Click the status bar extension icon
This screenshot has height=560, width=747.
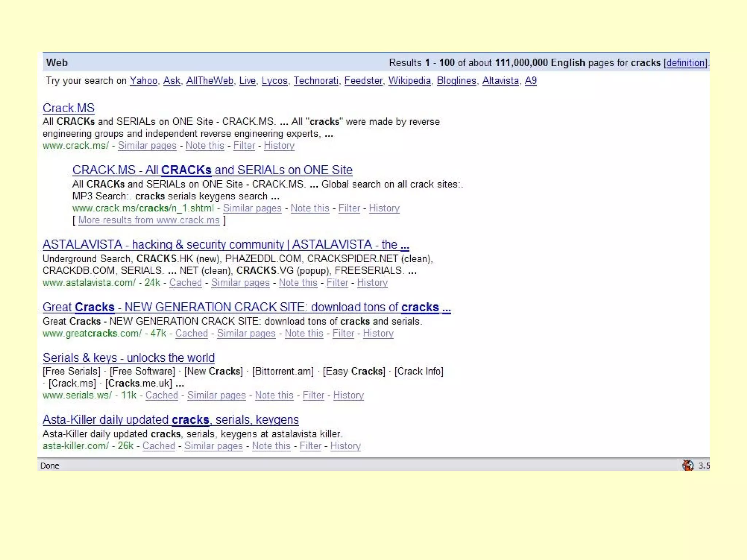688,465
